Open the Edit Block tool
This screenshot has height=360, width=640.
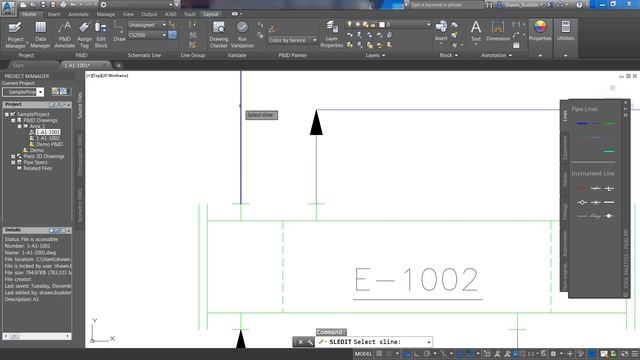pyautogui.click(x=101, y=35)
